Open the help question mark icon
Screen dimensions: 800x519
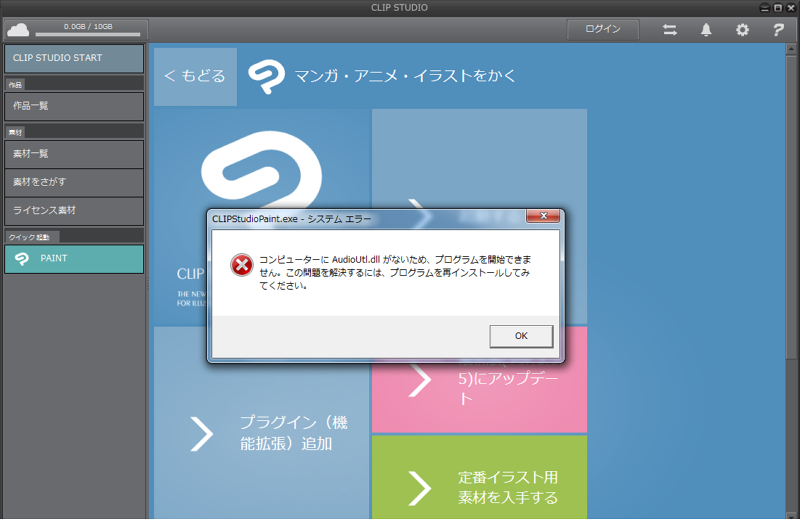pos(778,30)
